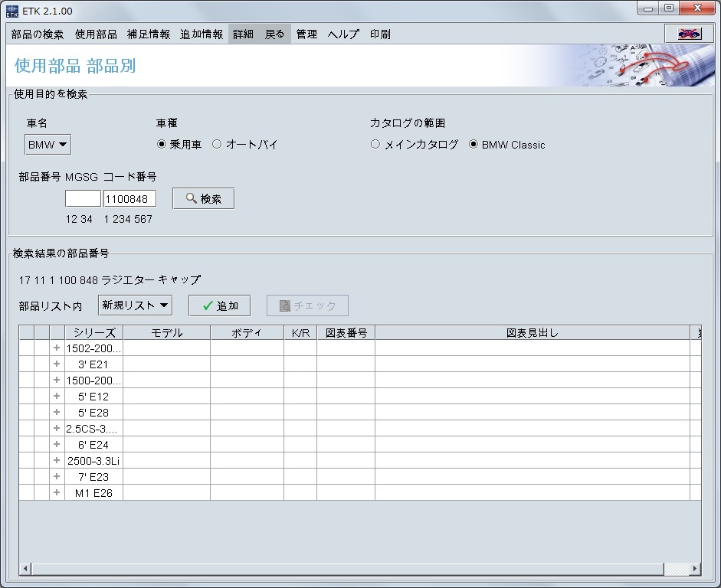721x588 pixels.
Task: Select the 6' E24 series cell
Action: [93, 445]
